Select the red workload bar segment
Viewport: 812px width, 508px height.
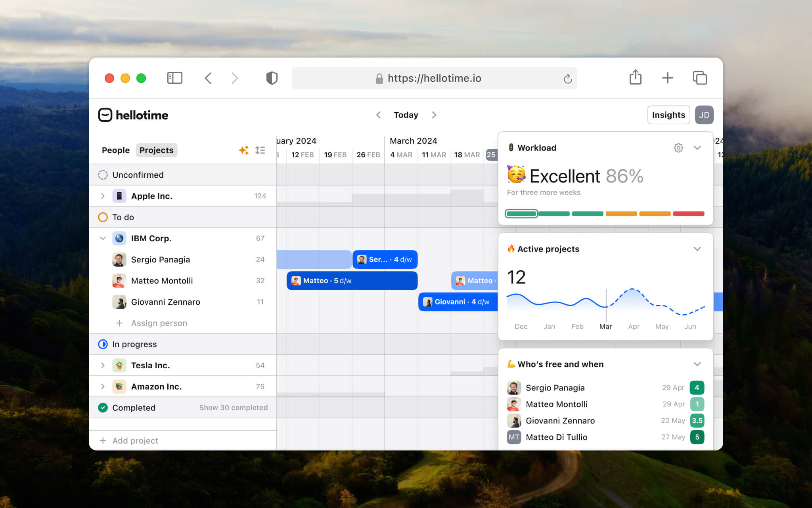[x=688, y=214]
